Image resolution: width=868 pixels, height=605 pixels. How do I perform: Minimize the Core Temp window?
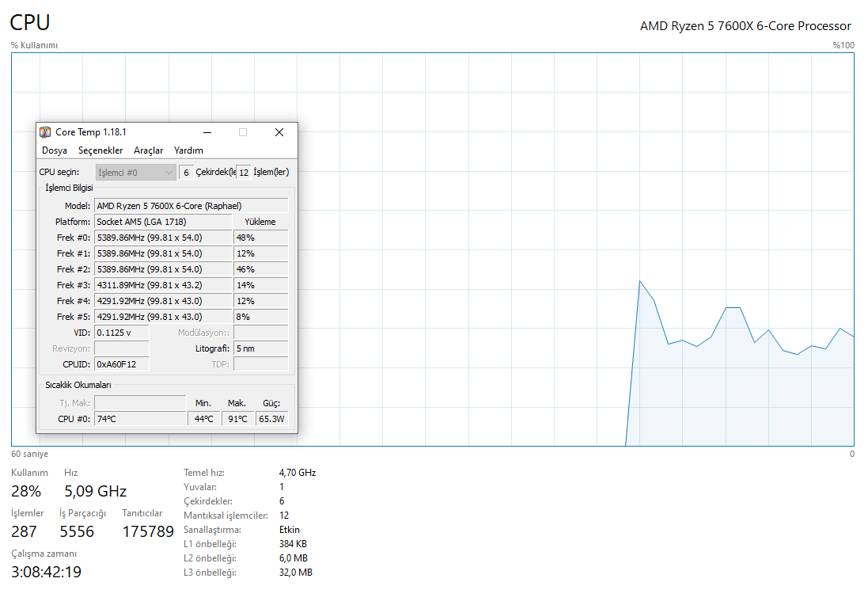pyautogui.click(x=207, y=132)
